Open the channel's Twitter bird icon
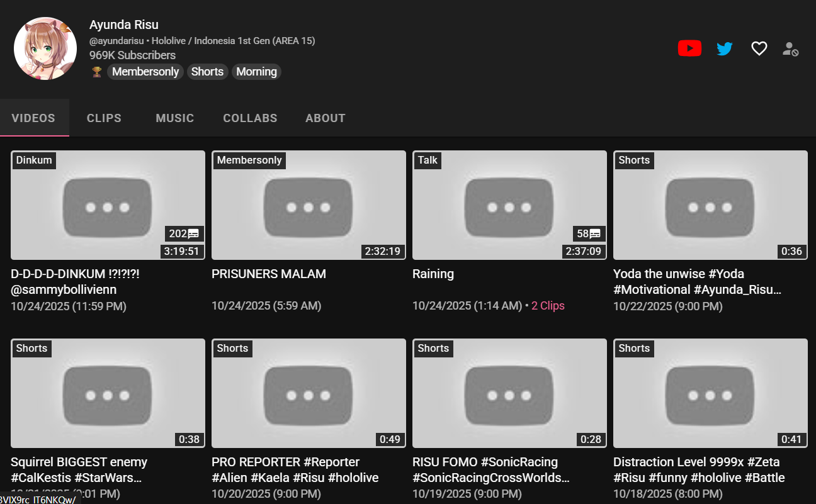The image size is (816, 504). [x=725, y=48]
